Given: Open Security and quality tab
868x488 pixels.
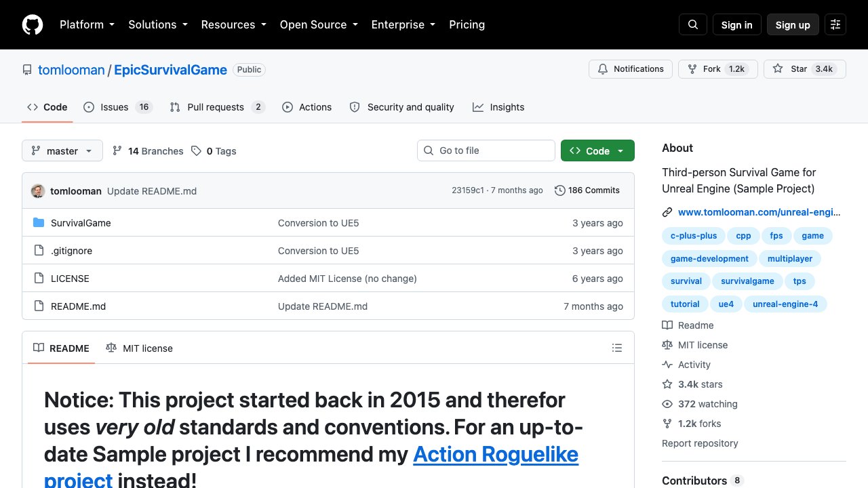Looking at the screenshot, I should (401, 107).
